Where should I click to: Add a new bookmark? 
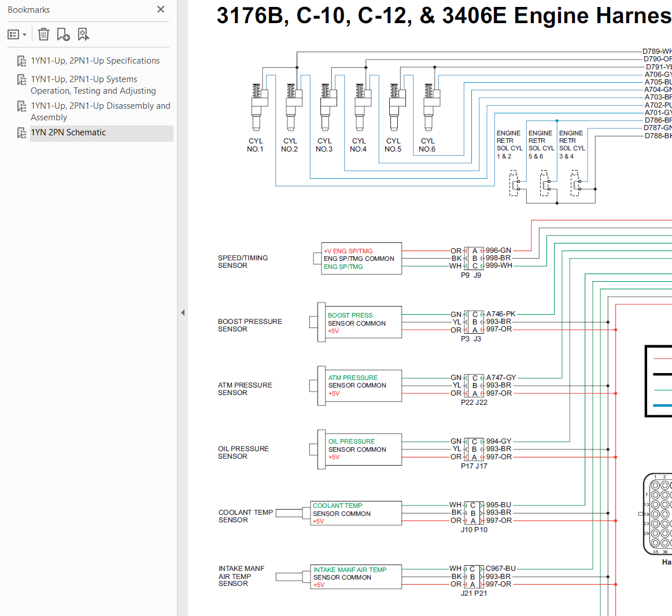tap(63, 34)
